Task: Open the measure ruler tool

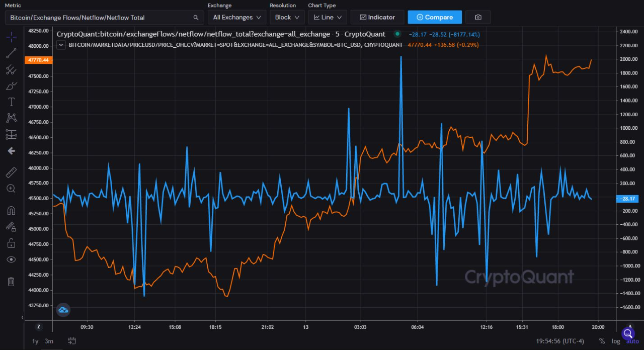Action: coord(11,172)
